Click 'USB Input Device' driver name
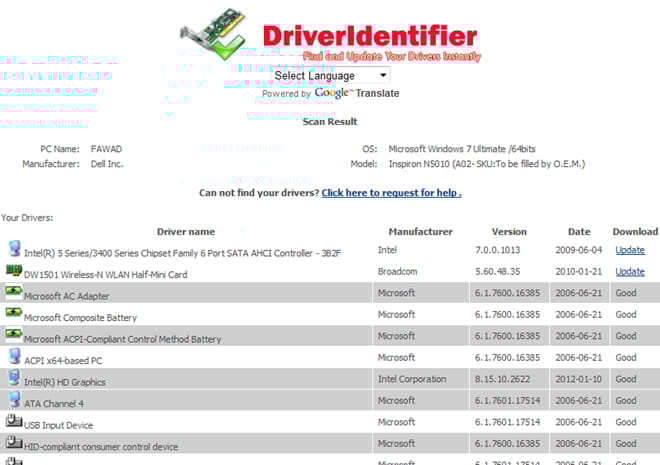This screenshot has height=465, width=660. (x=59, y=425)
